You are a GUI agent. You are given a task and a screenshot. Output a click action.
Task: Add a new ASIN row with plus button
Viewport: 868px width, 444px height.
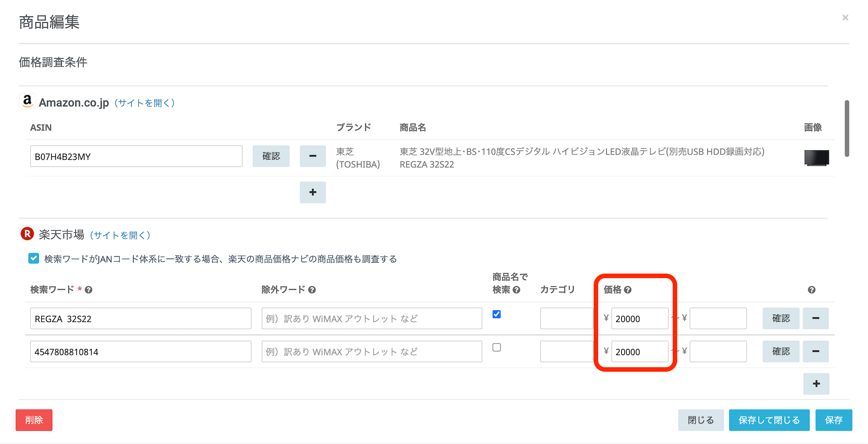312,192
